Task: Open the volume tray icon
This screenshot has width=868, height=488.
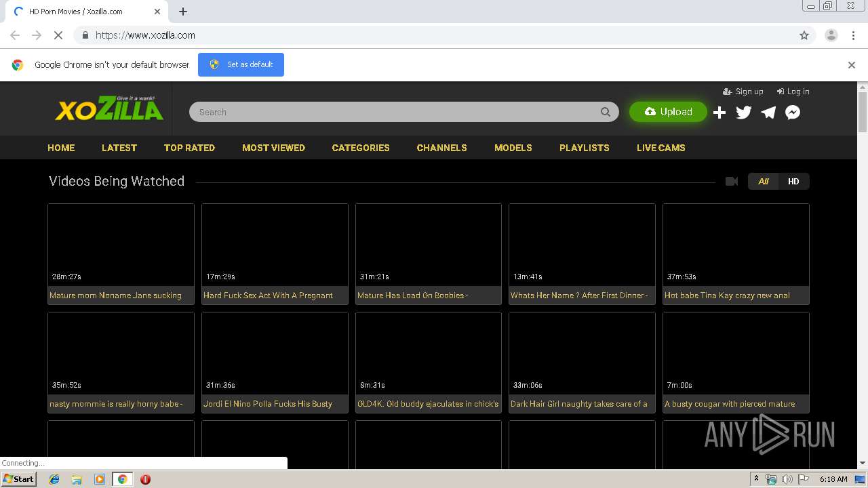Action: (787, 479)
